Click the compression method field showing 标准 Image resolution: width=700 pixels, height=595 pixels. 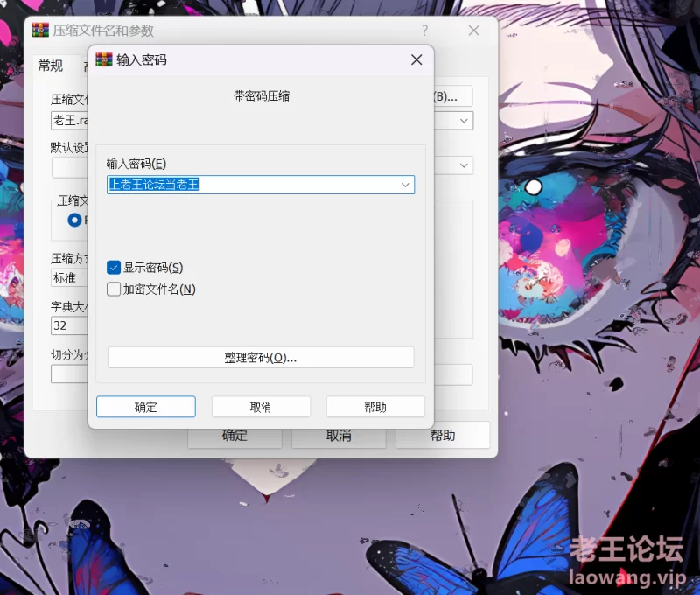70,278
